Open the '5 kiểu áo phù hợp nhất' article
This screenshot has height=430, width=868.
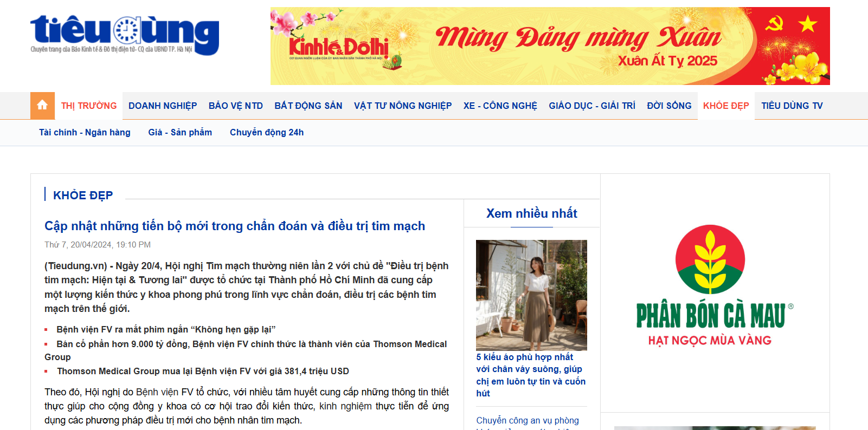click(531, 375)
